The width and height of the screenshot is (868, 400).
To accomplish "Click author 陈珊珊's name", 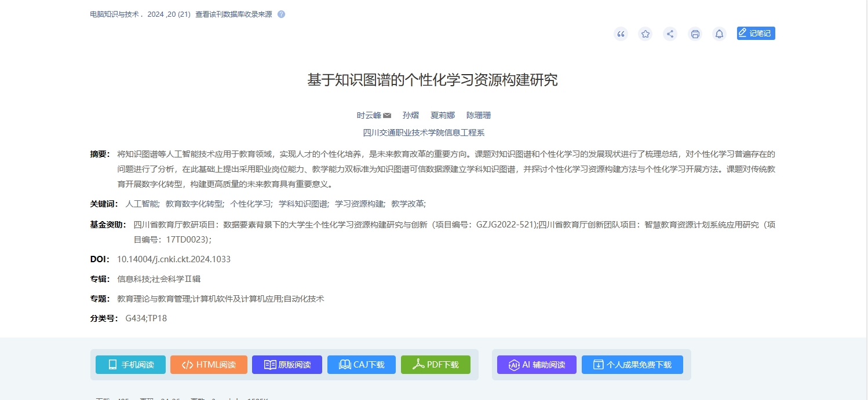I will click(479, 115).
